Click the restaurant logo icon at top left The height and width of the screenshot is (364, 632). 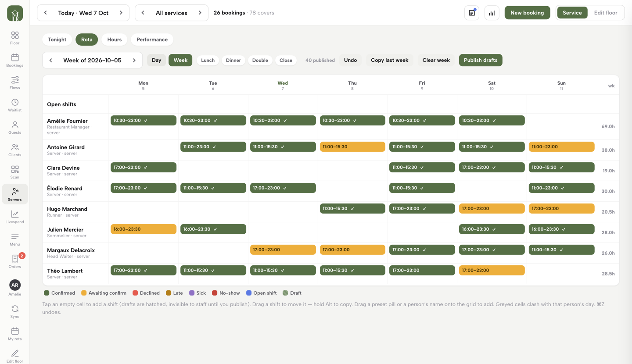point(15,13)
